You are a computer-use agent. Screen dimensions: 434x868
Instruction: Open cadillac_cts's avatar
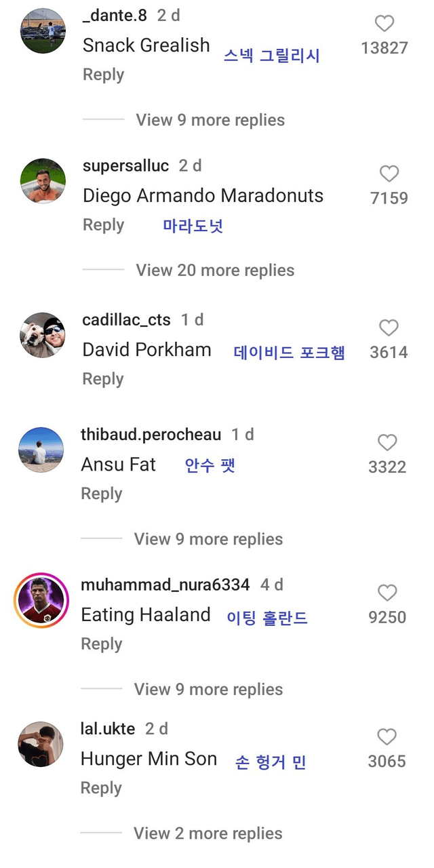click(x=43, y=335)
